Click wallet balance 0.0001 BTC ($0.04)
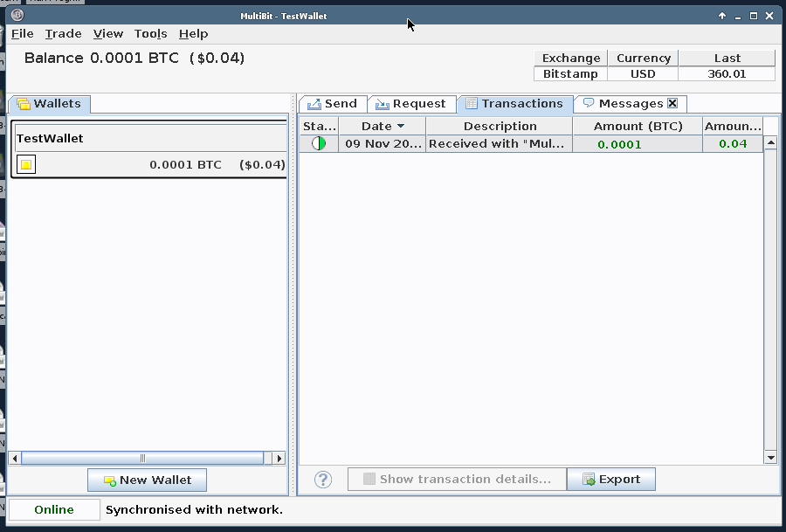786x532 pixels. tap(217, 164)
